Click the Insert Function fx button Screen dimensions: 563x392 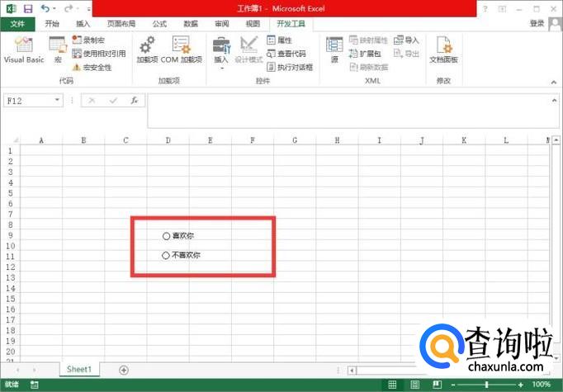[135, 101]
